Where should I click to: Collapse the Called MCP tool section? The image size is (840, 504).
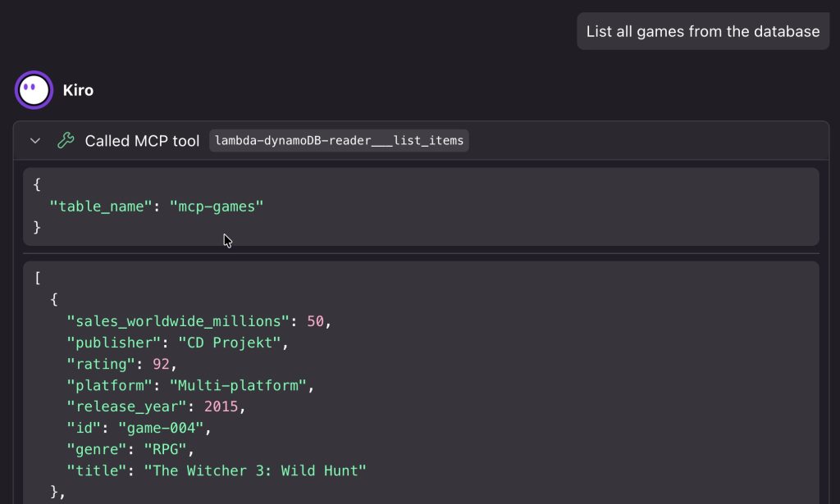[35, 141]
